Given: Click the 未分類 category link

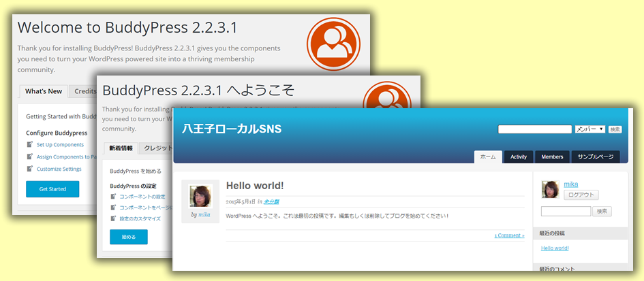Looking at the screenshot, I should coord(271,202).
